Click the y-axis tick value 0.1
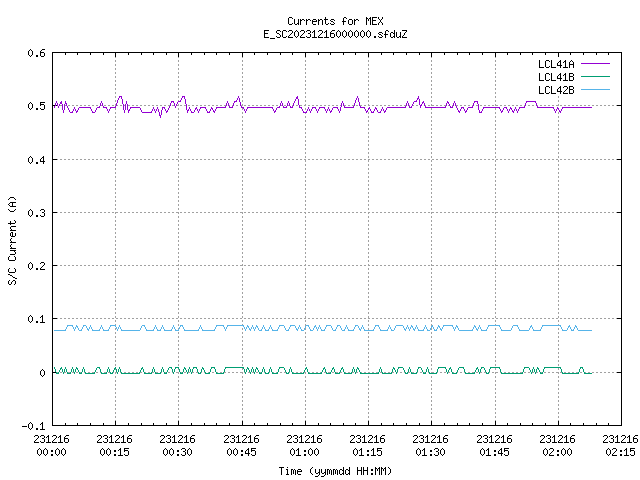 point(36,319)
